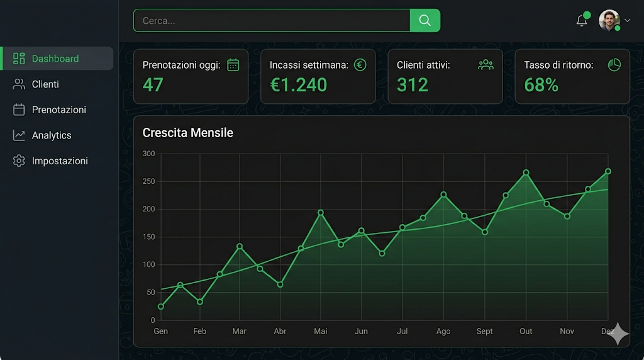Click the green search magnifier button
The image size is (644, 360).
[425, 20]
